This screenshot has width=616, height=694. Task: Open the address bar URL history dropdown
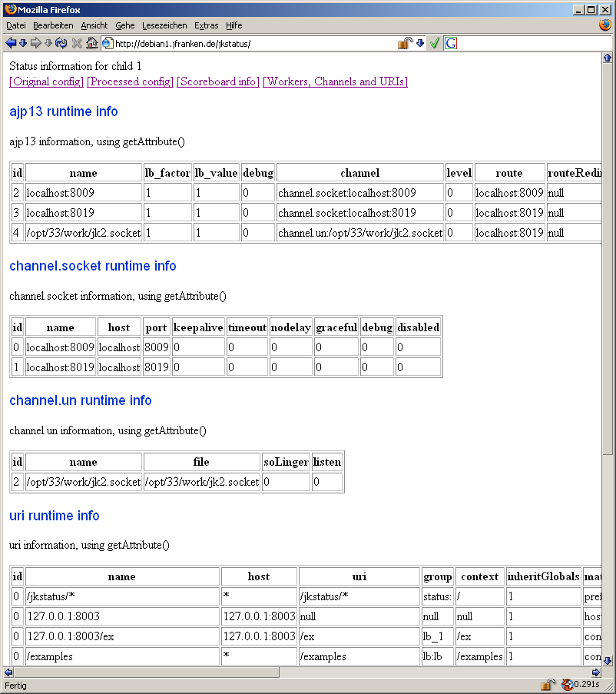(x=420, y=43)
